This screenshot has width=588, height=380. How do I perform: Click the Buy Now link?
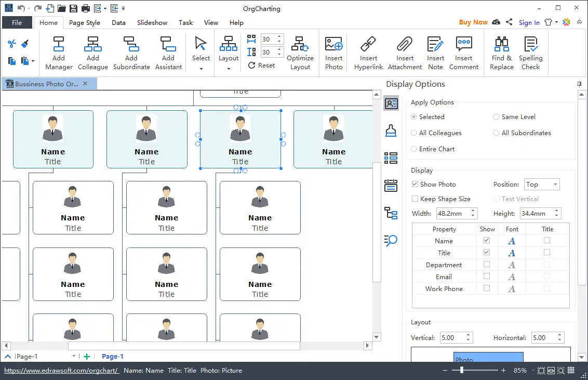tap(473, 22)
